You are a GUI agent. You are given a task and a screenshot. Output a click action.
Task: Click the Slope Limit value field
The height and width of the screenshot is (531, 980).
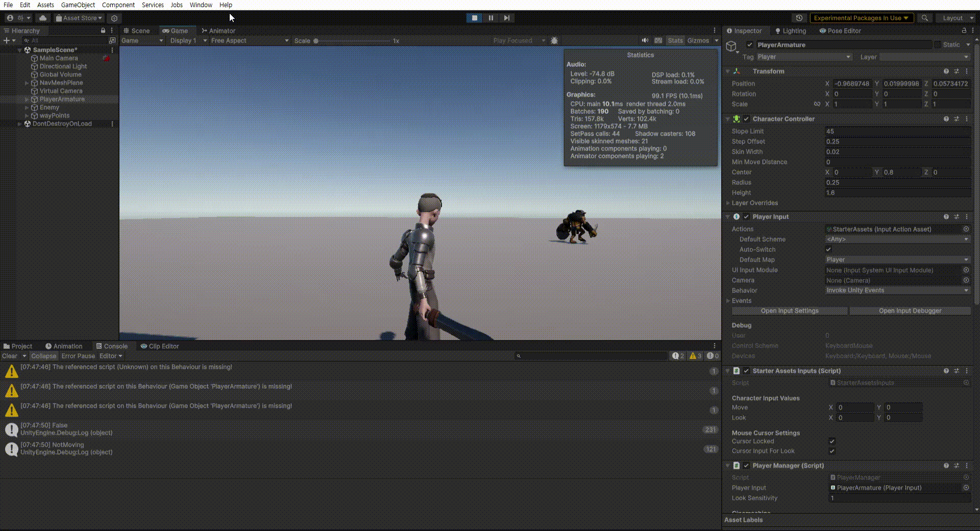897,131
